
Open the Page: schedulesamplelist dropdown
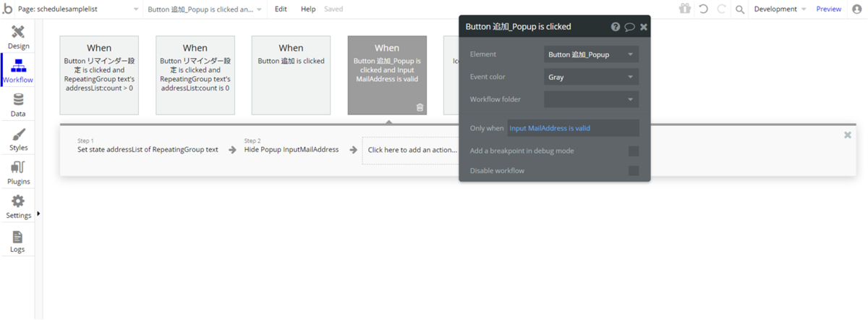[77, 9]
